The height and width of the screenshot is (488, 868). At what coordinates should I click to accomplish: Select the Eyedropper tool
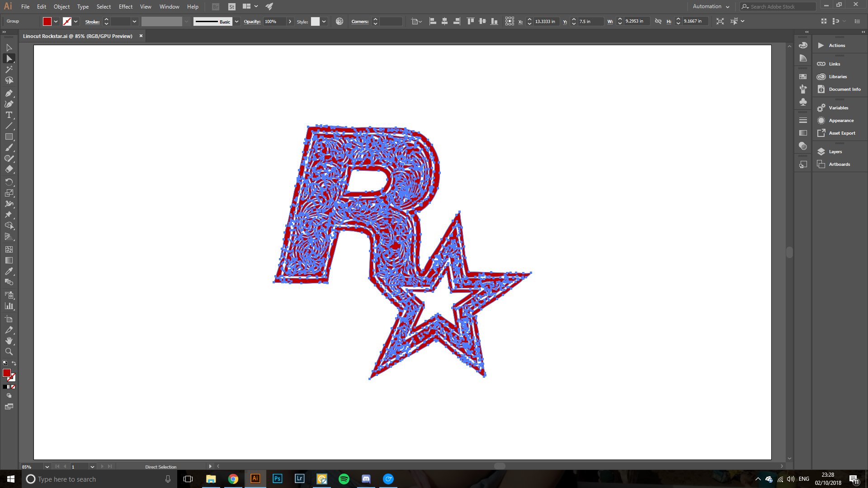(9, 271)
